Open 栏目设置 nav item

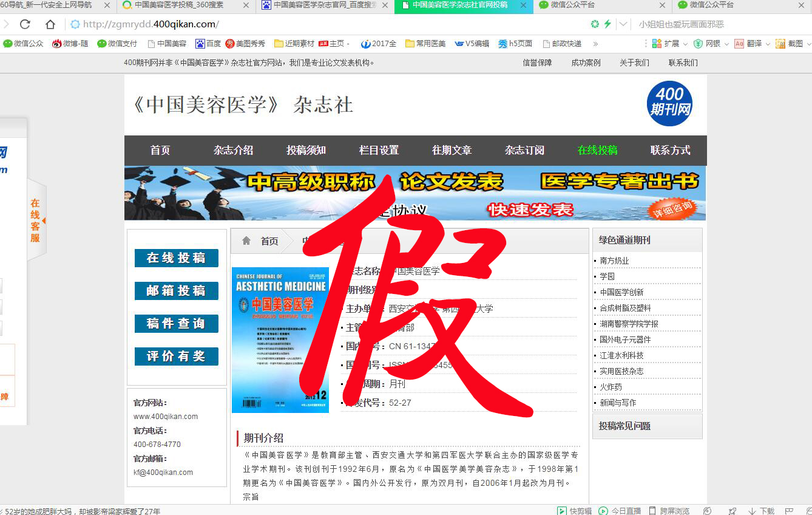point(379,151)
